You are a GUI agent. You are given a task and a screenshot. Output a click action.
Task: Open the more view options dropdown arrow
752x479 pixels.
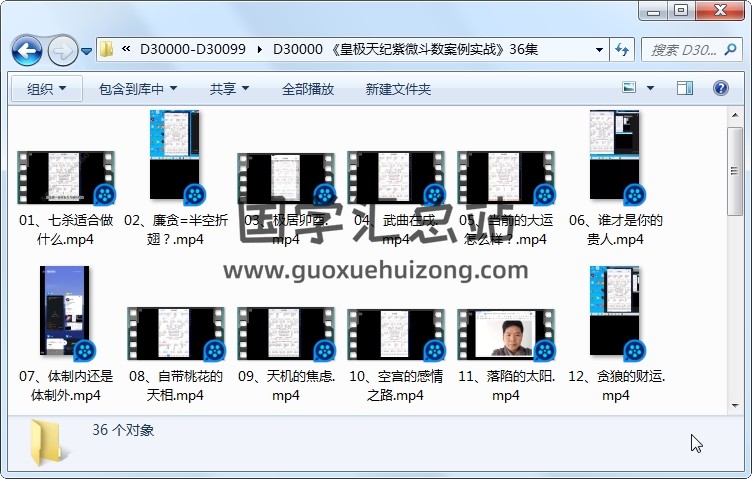coord(650,88)
